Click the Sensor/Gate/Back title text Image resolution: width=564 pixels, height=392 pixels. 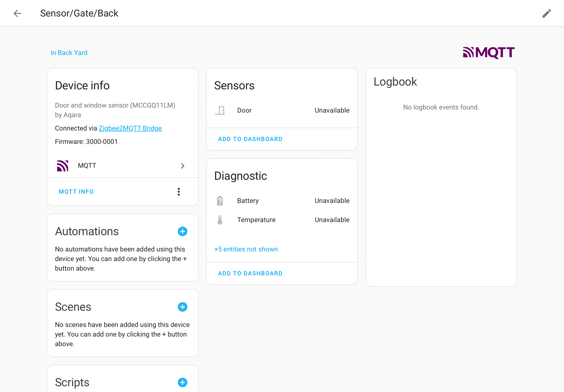coord(79,13)
